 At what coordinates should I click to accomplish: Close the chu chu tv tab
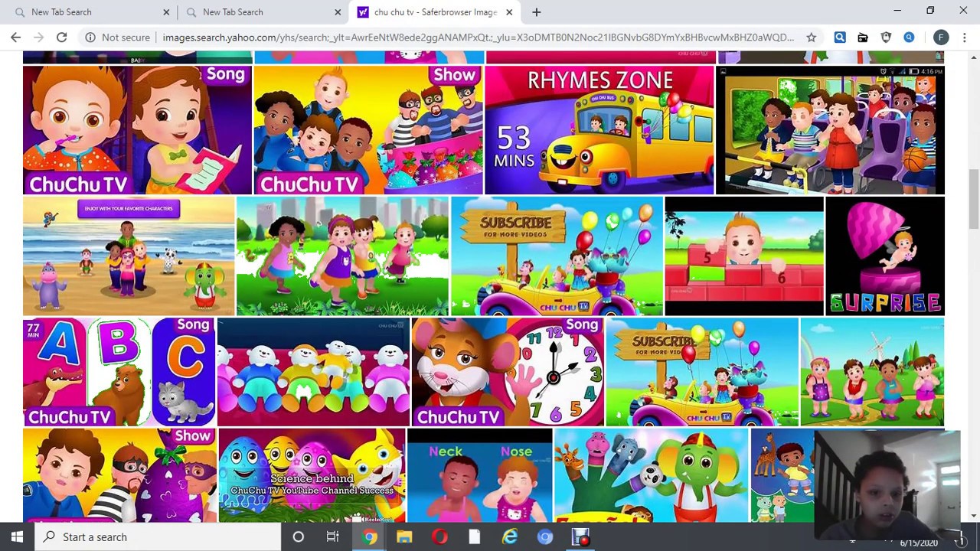pyautogui.click(x=509, y=12)
